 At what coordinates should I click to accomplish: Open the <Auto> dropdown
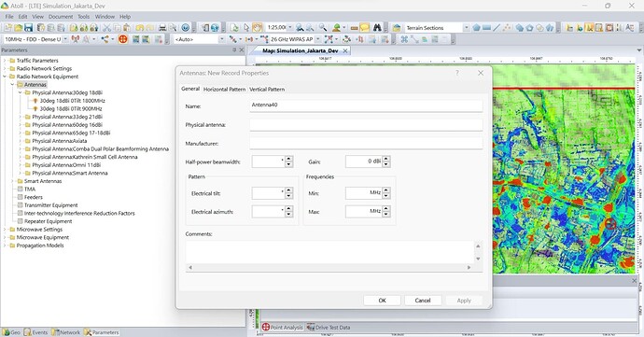coord(222,39)
